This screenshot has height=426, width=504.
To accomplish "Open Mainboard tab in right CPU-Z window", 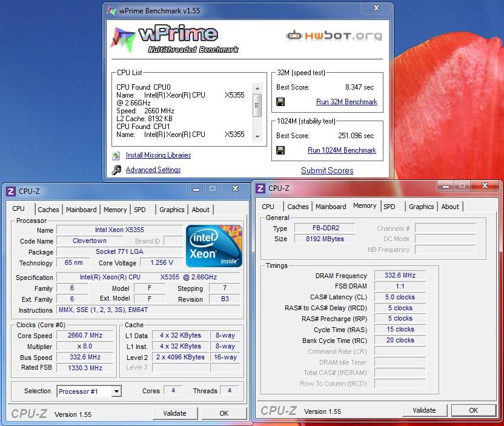I will pyautogui.click(x=331, y=207).
